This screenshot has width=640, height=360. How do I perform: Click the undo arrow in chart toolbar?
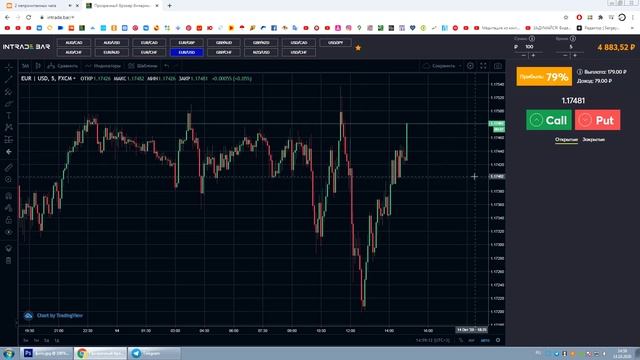tap(167, 66)
